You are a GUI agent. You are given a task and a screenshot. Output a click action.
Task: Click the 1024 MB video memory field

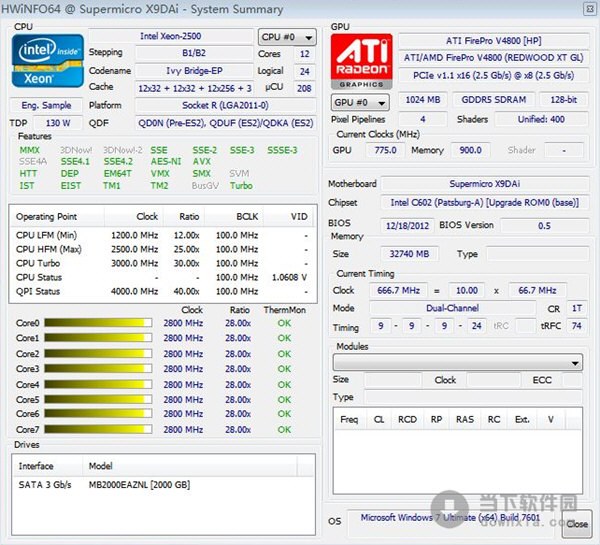pyautogui.click(x=423, y=100)
